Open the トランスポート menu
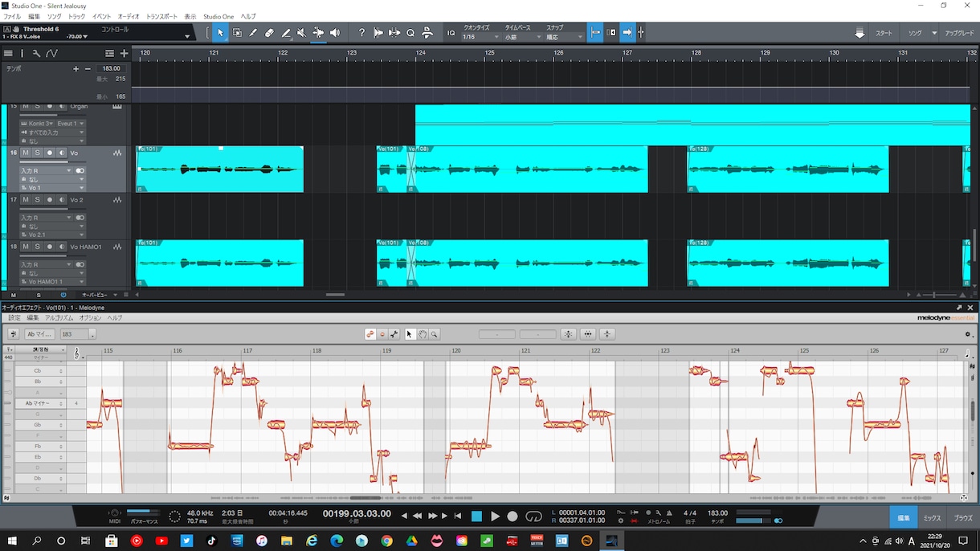The image size is (980, 551). pos(162,16)
